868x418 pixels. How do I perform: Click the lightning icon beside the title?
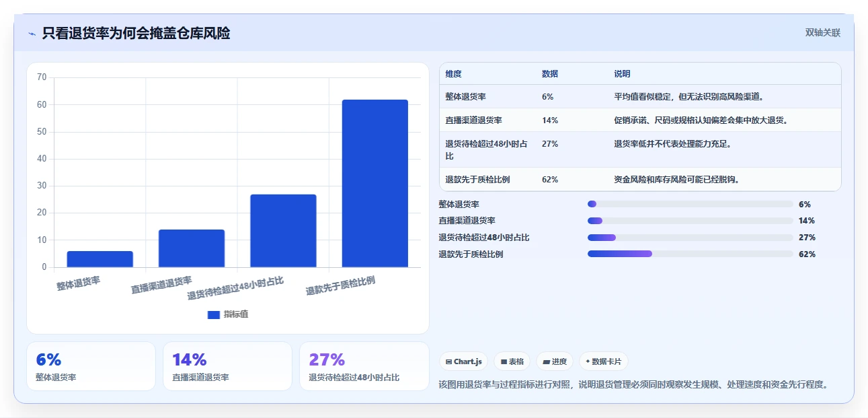[32, 34]
